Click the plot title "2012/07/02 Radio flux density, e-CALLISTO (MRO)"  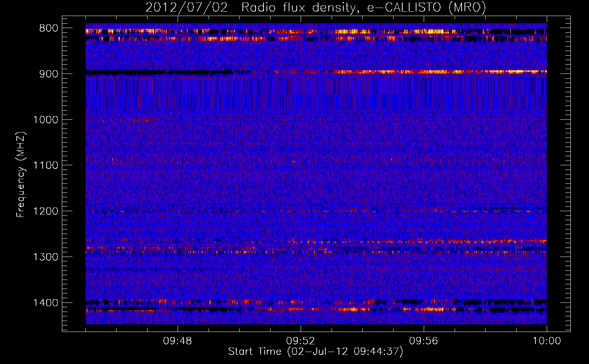316,7
